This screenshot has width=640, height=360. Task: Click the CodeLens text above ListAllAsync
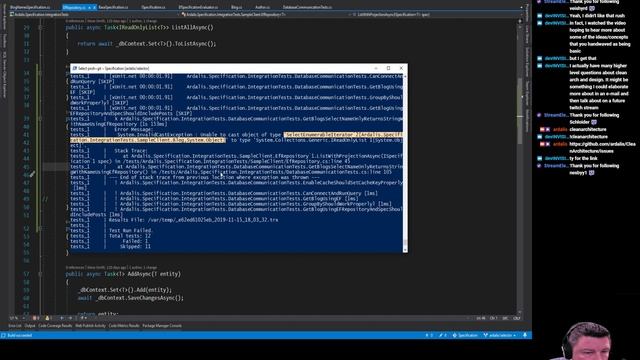(111, 20)
